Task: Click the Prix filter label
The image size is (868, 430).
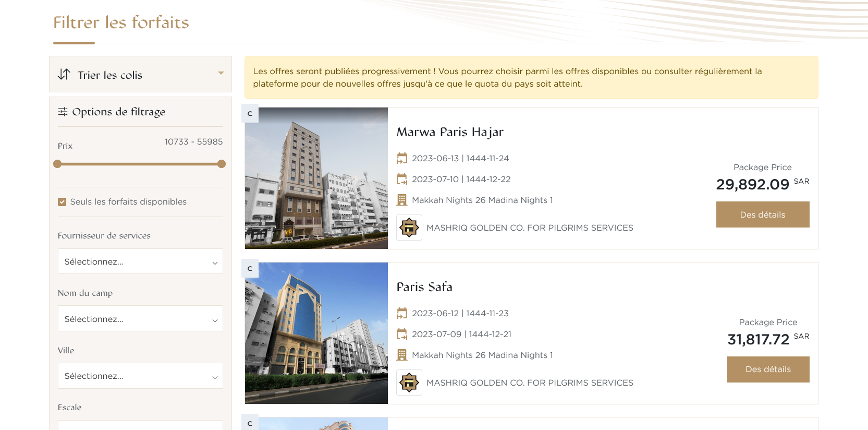Action: 65,146
